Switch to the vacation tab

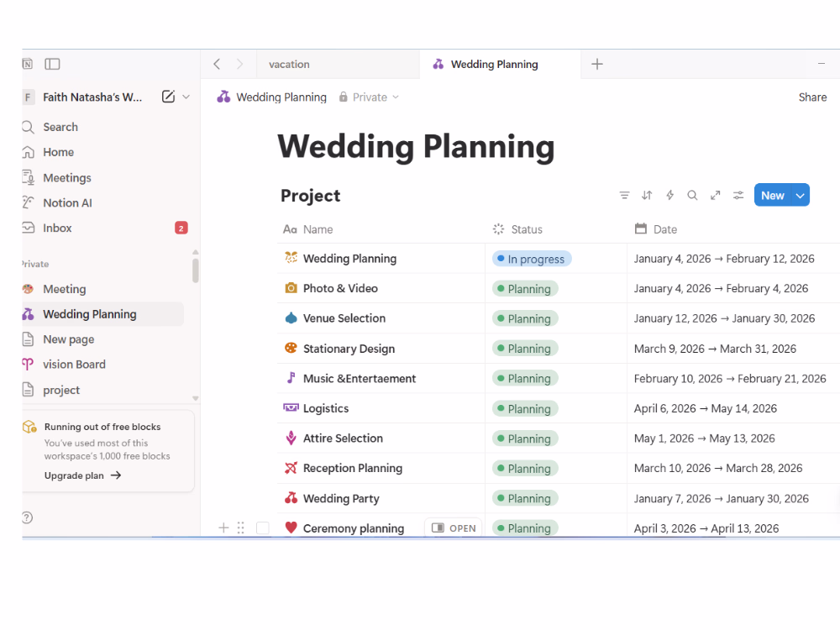coord(339,65)
